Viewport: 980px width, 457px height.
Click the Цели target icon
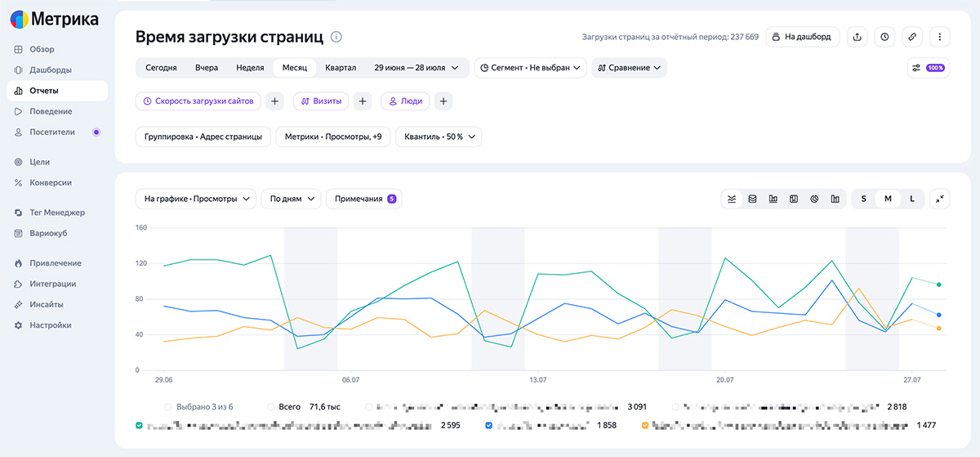pyautogui.click(x=18, y=162)
